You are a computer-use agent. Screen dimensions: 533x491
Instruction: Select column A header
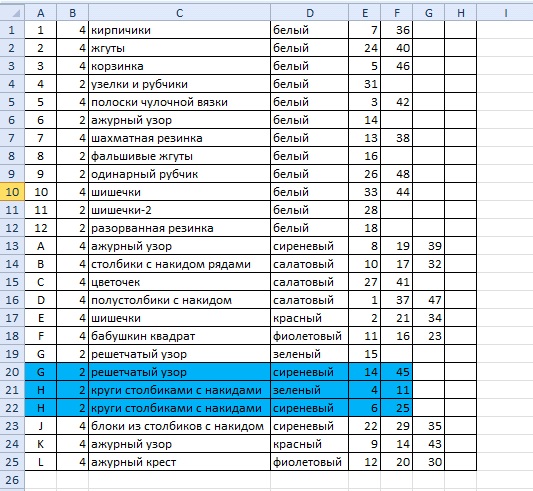coord(40,13)
